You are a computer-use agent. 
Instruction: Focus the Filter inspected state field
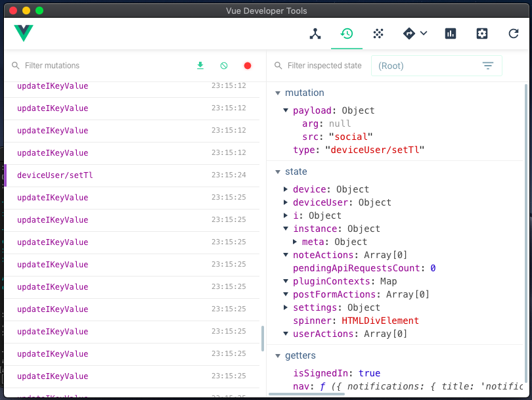[x=324, y=66]
